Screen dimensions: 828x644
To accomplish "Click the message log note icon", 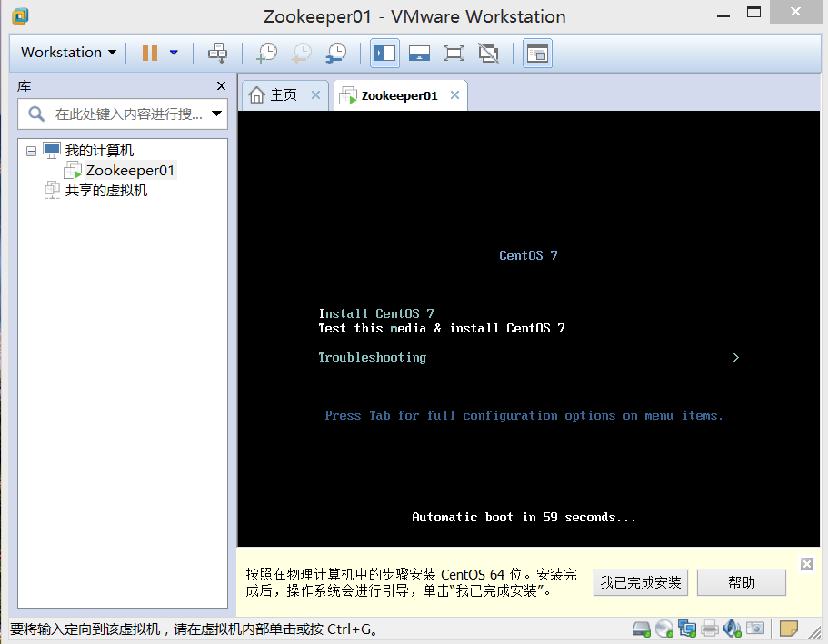I will point(789,629).
